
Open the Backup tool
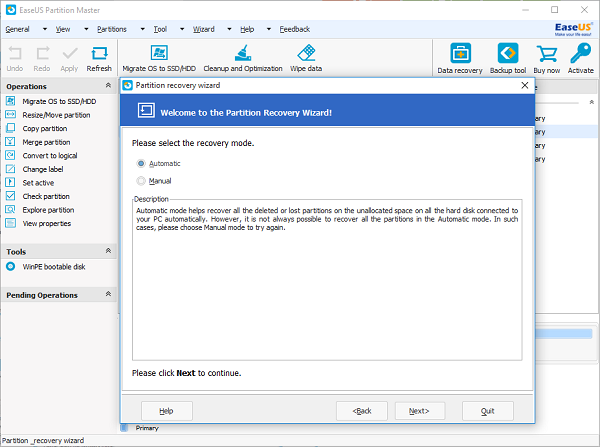point(508,58)
